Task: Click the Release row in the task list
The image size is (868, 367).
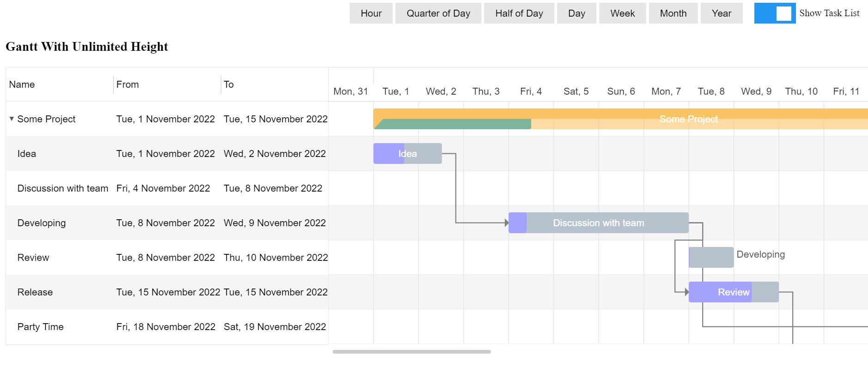Action: [35, 292]
